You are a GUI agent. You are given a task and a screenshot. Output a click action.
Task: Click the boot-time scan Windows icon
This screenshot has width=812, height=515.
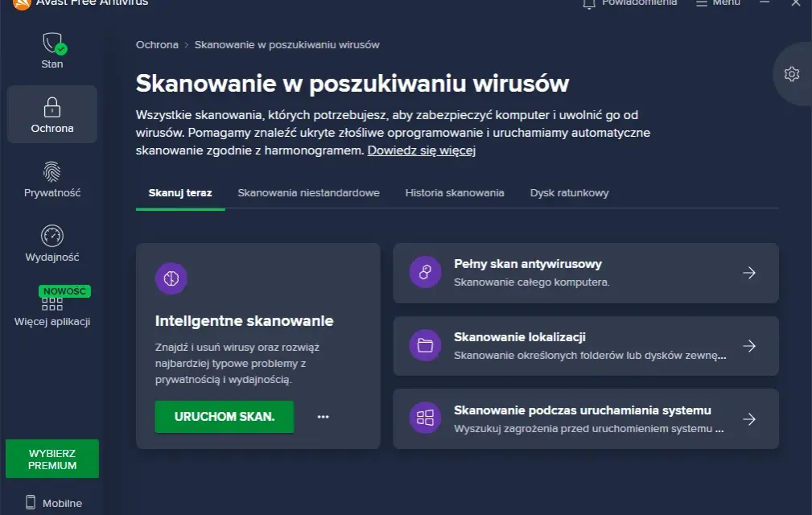pyautogui.click(x=425, y=418)
